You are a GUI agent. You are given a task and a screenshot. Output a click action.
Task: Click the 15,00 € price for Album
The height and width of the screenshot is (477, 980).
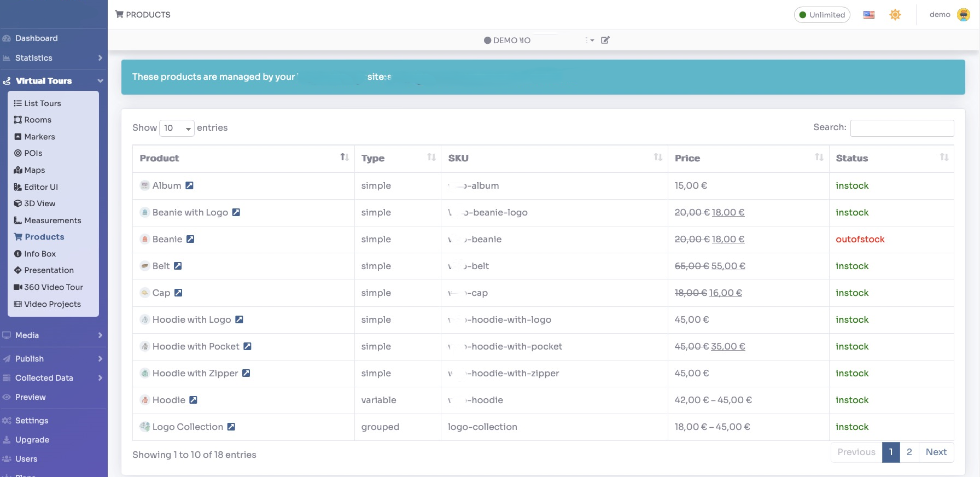pos(691,185)
